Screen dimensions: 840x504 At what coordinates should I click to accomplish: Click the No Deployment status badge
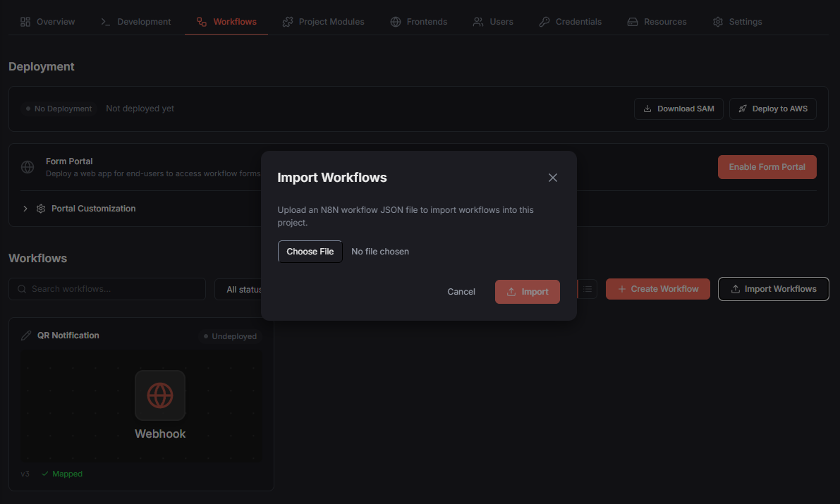(59, 109)
